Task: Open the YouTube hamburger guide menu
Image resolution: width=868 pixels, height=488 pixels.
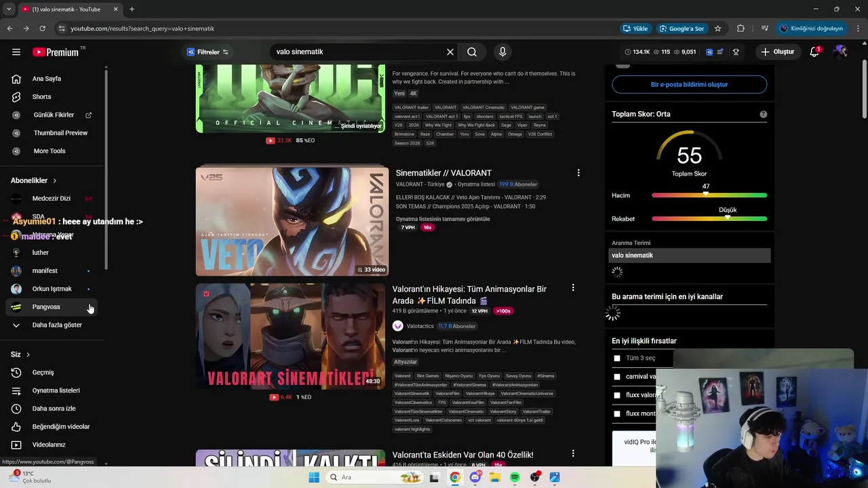Action: (x=16, y=52)
